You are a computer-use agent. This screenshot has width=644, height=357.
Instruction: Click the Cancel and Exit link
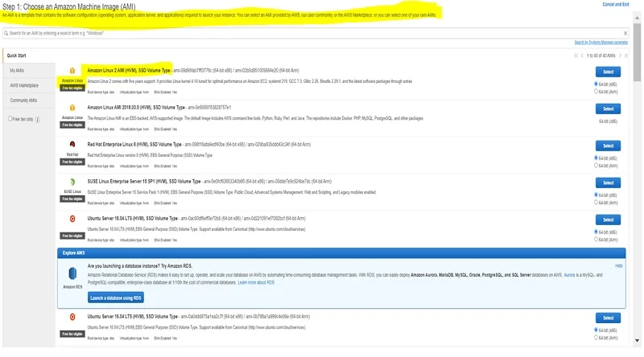615,5
